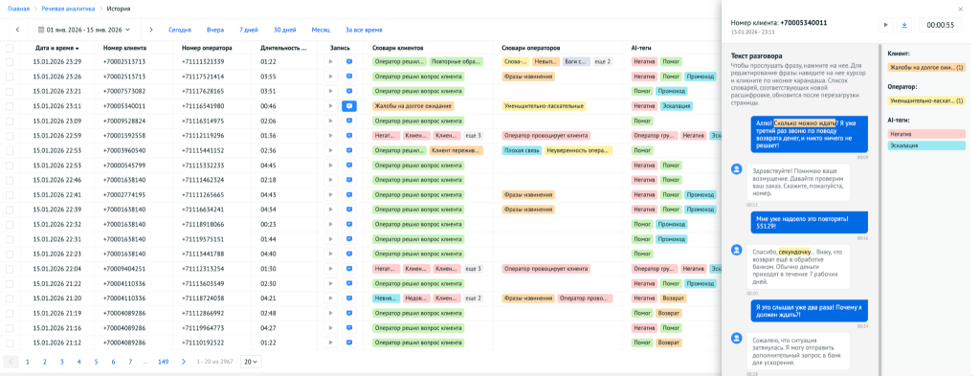980x376 pixels.
Task: Expand 'еще 3' client tags in 22:59 row
Action: pyautogui.click(x=473, y=136)
